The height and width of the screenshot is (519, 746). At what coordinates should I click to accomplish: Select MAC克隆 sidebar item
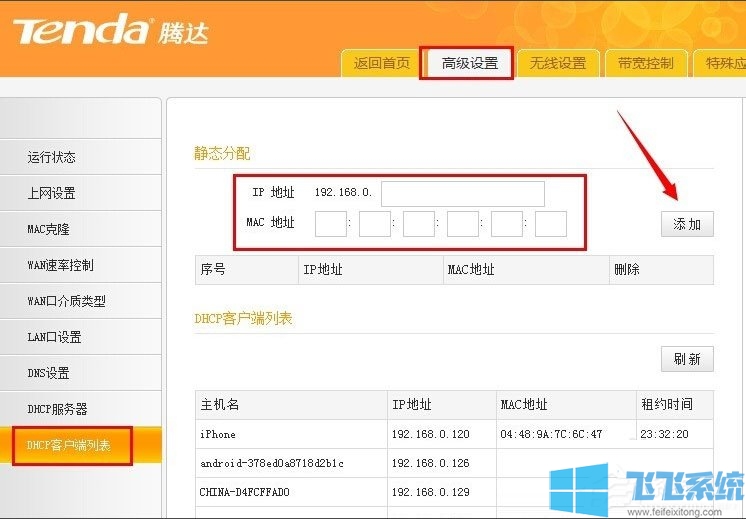(x=49, y=229)
